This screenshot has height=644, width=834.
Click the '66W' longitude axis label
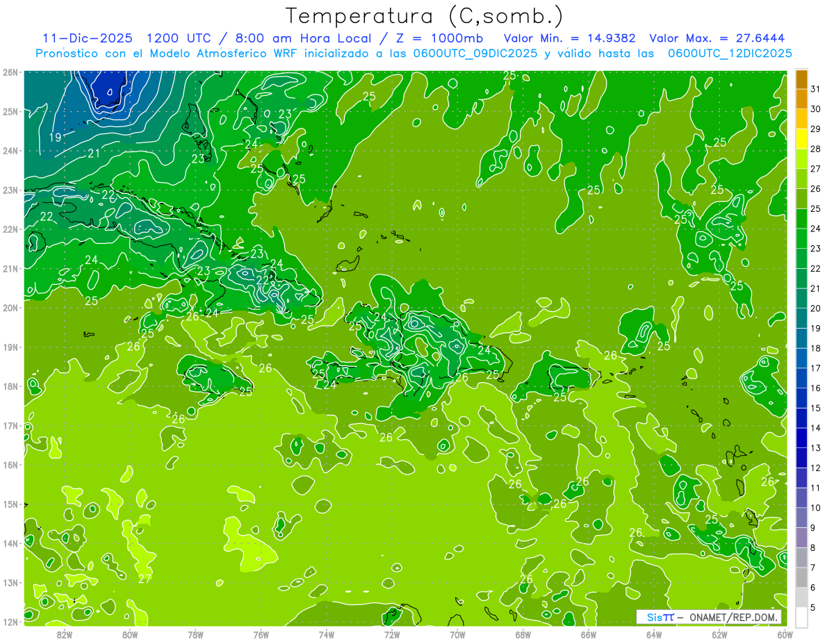(x=588, y=635)
